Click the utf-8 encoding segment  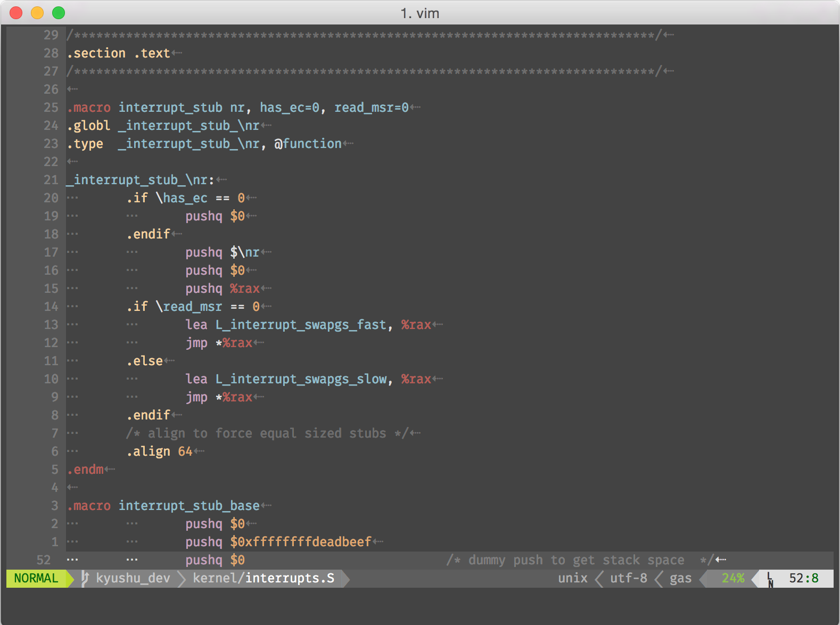[628, 579]
